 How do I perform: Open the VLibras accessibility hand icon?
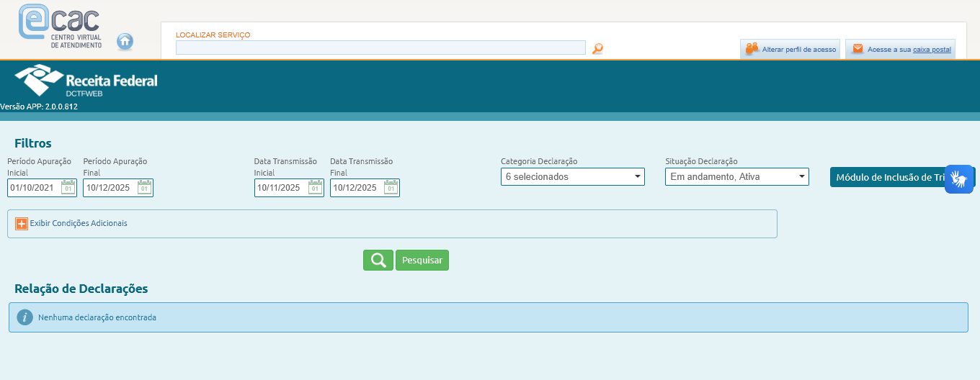click(959, 178)
